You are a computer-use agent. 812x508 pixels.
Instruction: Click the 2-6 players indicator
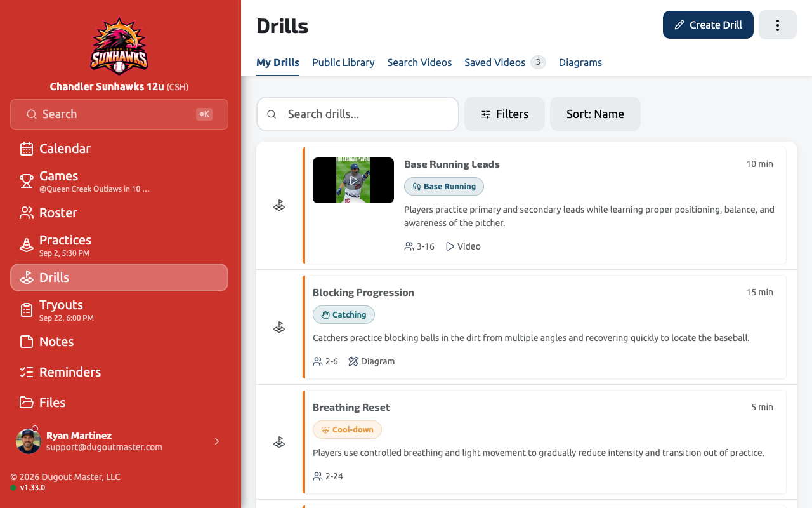(325, 361)
